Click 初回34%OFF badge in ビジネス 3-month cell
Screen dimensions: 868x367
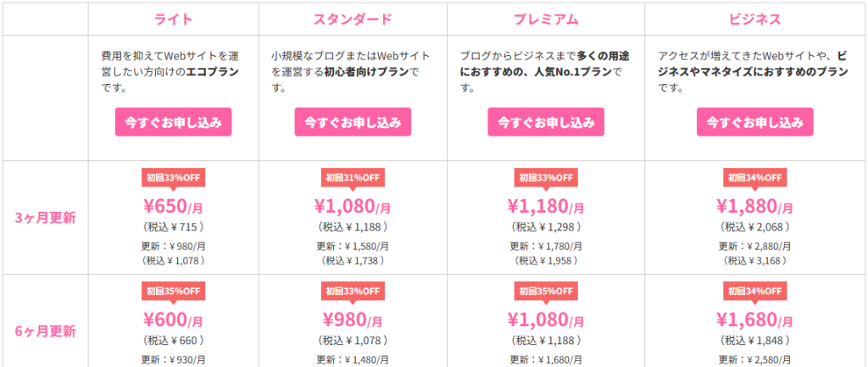tap(755, 177)
